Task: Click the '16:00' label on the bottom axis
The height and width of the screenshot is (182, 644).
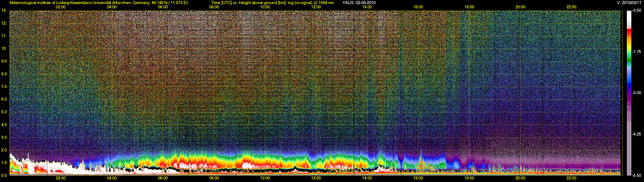Action: click(x=418, y=178)
